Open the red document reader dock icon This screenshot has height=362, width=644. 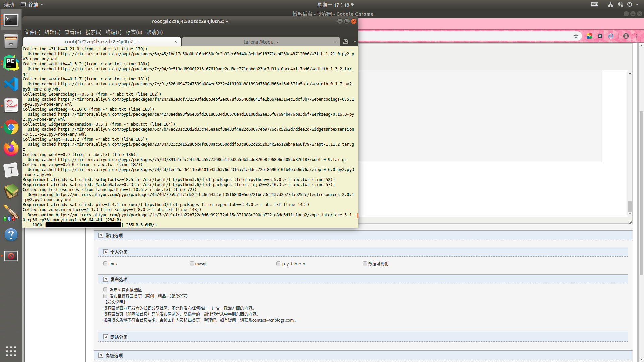[x=11, y=106]
